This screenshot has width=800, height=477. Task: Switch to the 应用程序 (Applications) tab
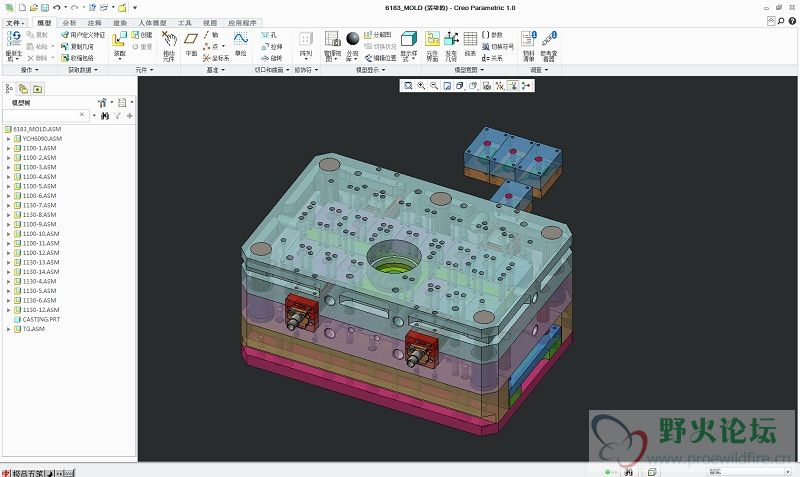click(242, 23)
